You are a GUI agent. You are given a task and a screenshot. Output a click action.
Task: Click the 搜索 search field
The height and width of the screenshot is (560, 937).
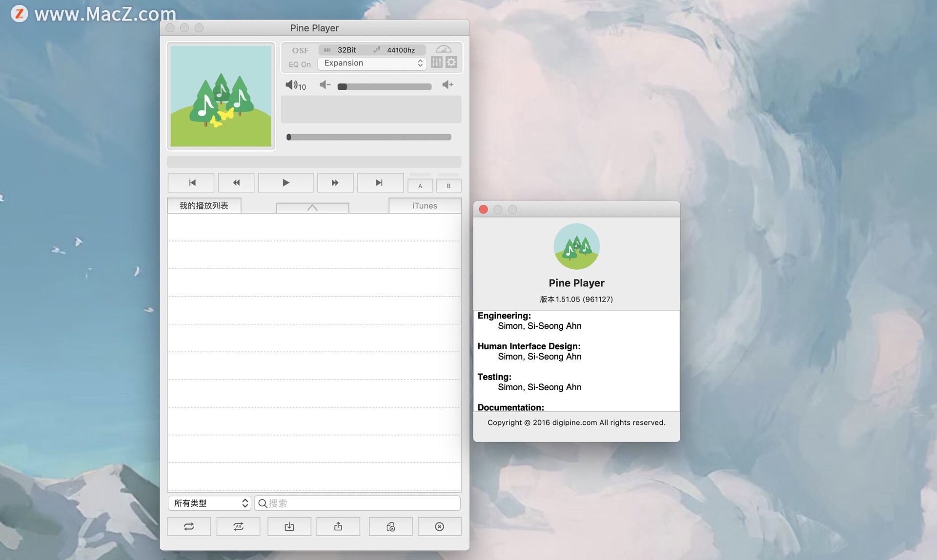[x=357, y=503]
